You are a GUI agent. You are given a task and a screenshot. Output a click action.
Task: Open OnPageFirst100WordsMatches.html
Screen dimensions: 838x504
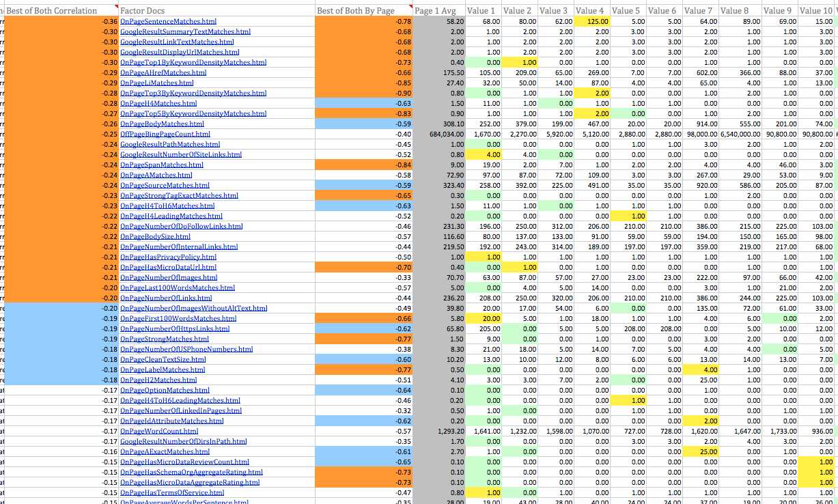(178, 319)
